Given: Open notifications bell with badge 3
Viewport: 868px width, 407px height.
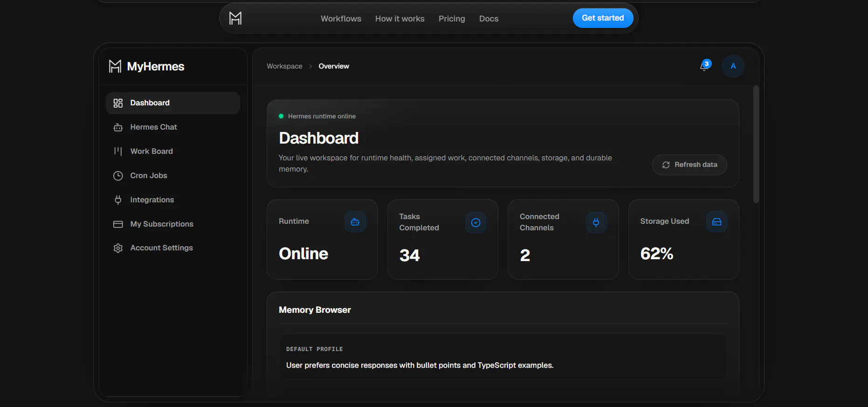Looking at the screenshot, I should point(705,66).
